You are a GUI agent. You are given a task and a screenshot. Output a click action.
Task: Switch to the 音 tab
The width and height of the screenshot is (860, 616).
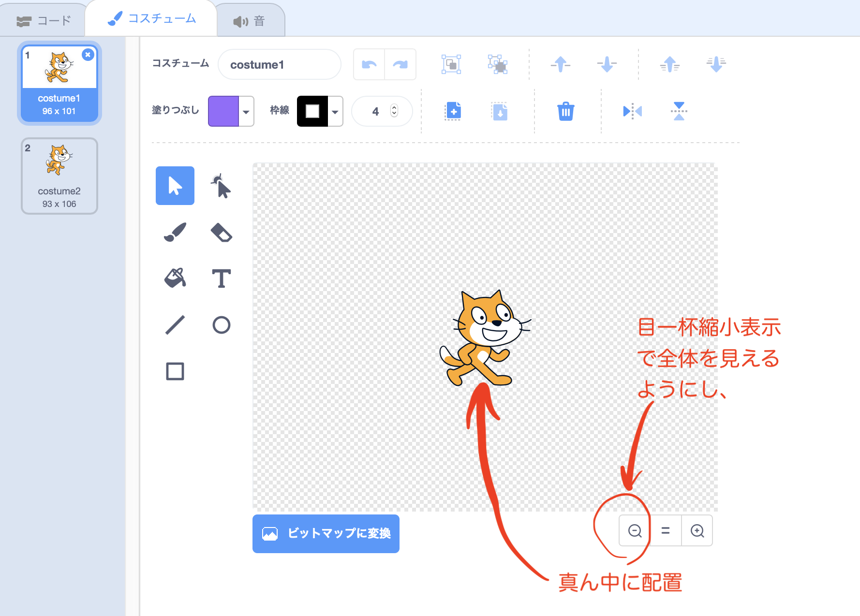pos(250,21)
